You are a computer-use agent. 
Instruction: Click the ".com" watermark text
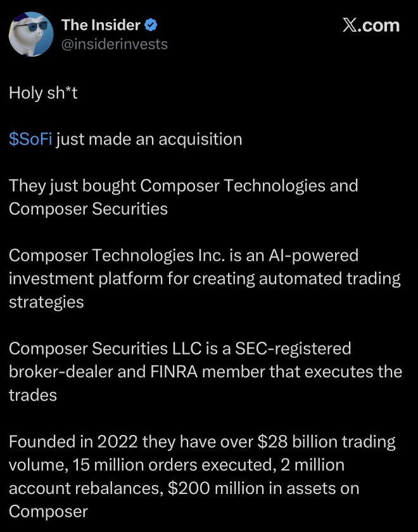tap(377, 26)
